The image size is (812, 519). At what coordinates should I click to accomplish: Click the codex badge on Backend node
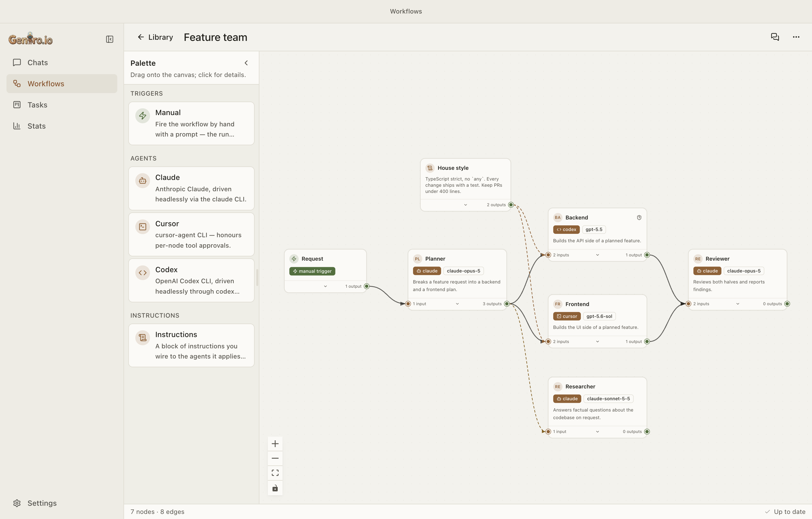point(566,230)
